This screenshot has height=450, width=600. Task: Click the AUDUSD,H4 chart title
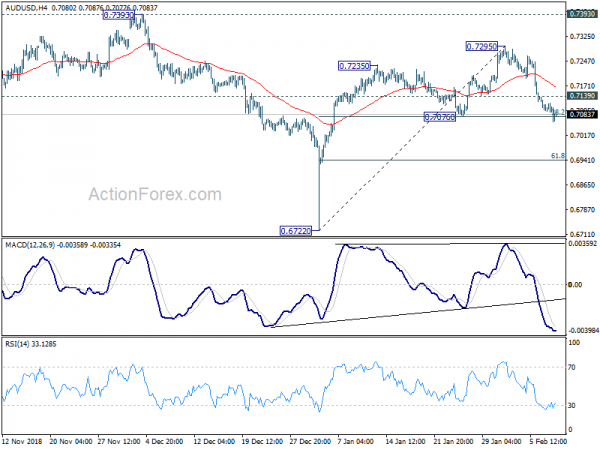(x=25, y=8)
